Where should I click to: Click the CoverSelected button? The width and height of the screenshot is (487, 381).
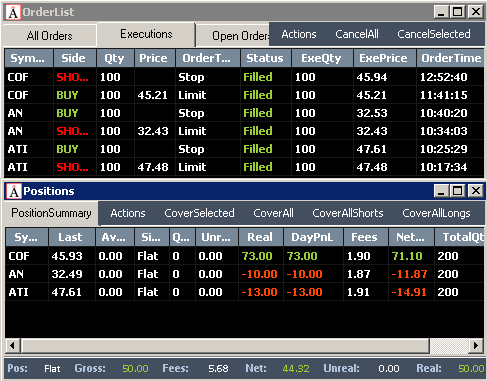tap(199, 213)
